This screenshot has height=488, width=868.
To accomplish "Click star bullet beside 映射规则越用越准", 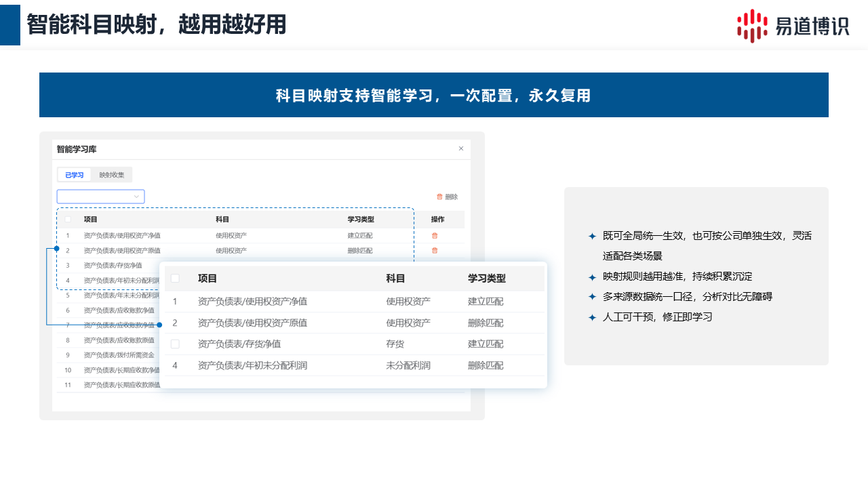I will pyautogui.click(x=592, y=277).
